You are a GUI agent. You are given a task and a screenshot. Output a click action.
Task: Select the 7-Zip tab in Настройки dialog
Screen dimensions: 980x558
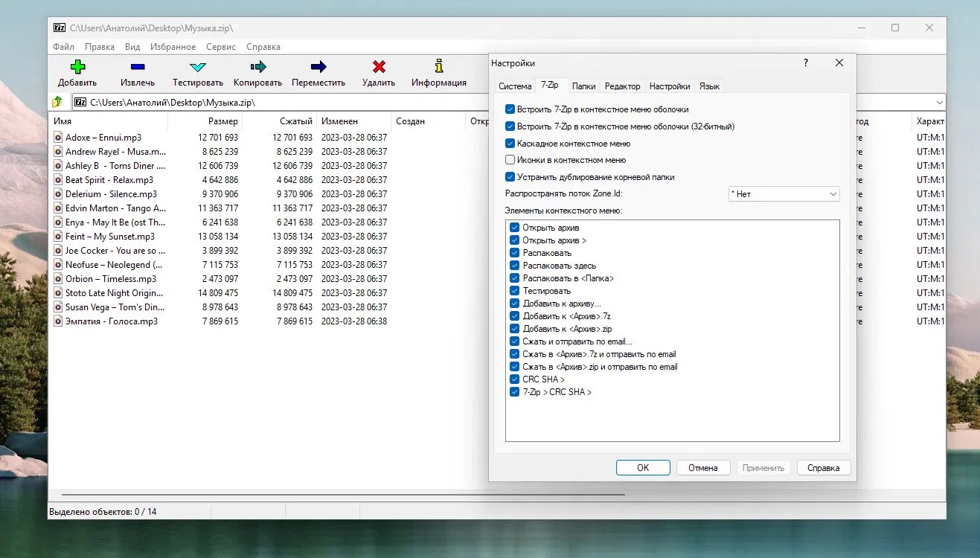tap(551, 86)
